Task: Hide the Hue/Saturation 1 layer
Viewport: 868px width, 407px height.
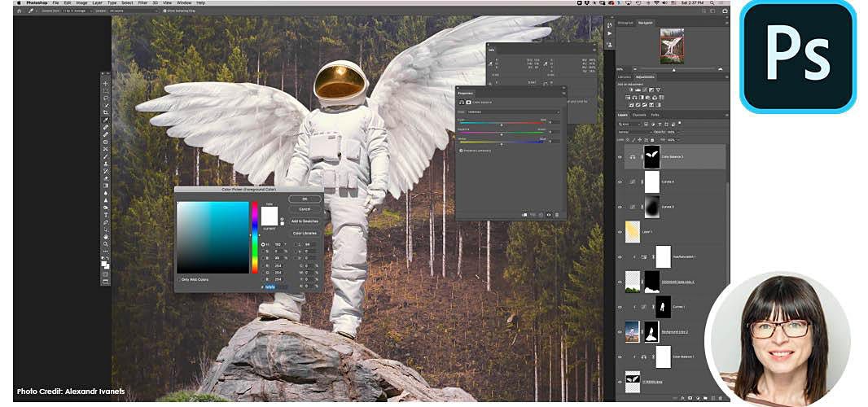Action: coord(620,257)
